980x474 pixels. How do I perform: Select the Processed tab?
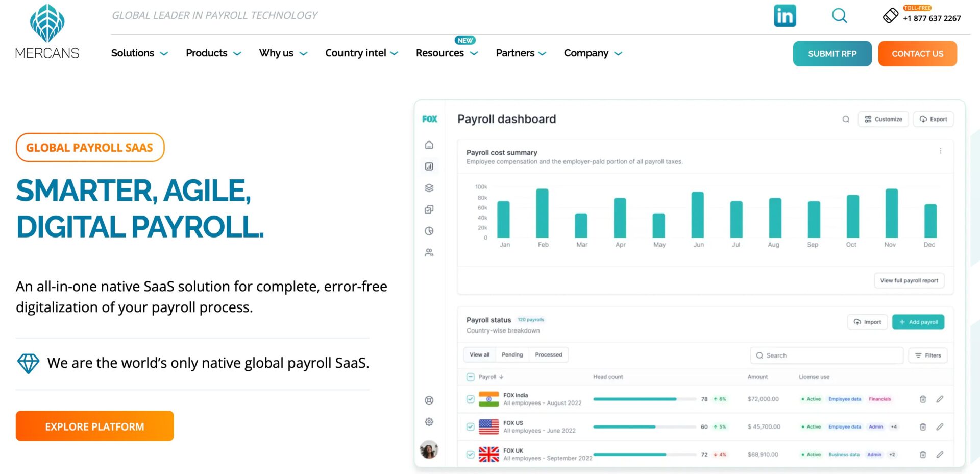click(549, 355)
